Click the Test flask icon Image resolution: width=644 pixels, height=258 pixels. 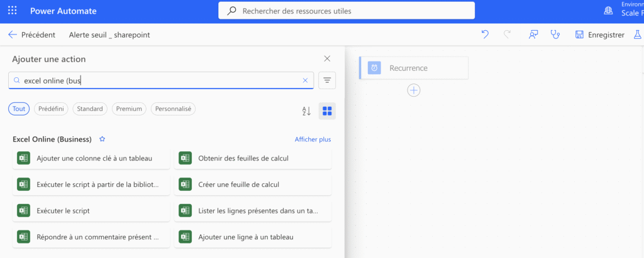[x=637, y=35]
